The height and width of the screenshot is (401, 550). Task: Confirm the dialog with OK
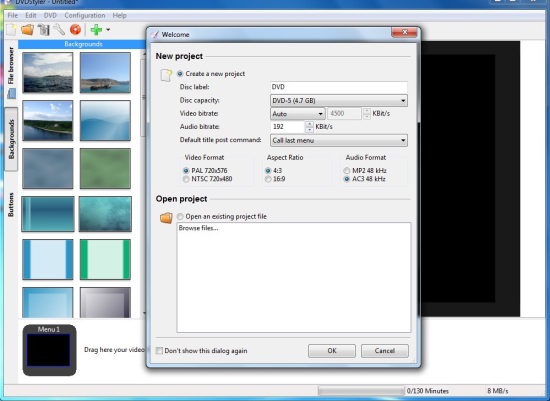(x=332, y=351)
